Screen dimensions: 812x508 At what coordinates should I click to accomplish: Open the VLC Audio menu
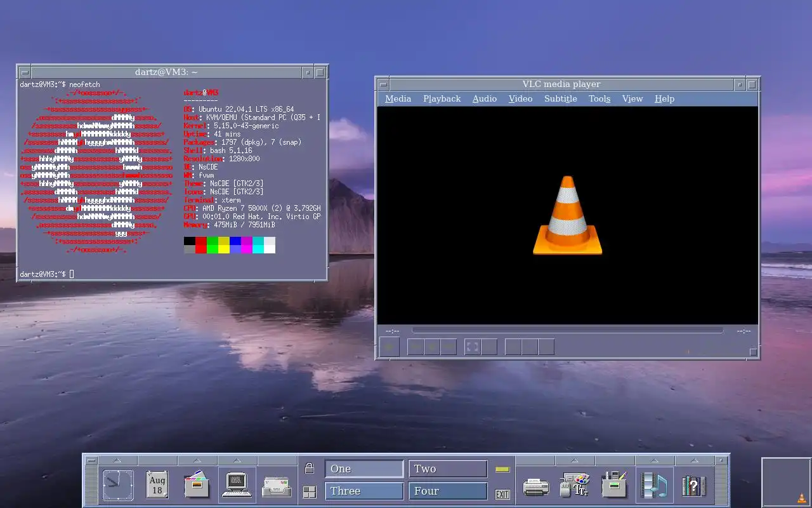pos(485,98)
